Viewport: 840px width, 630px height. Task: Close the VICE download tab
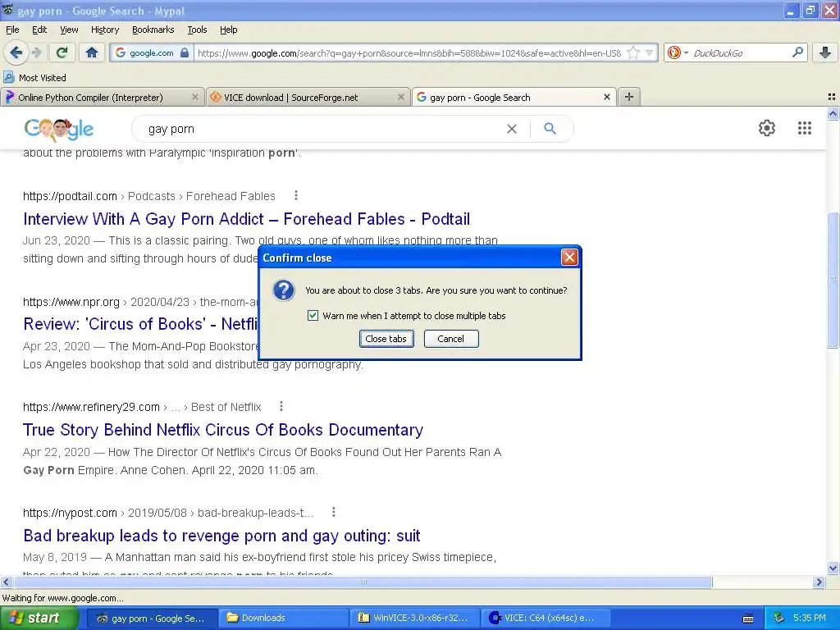[400, 97]
